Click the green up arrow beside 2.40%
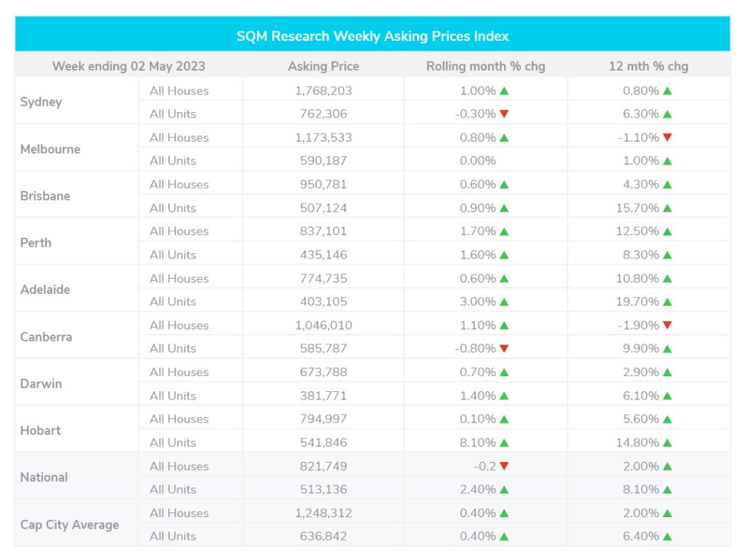Viewport: 747px width, 560px height. pos(504,489)
